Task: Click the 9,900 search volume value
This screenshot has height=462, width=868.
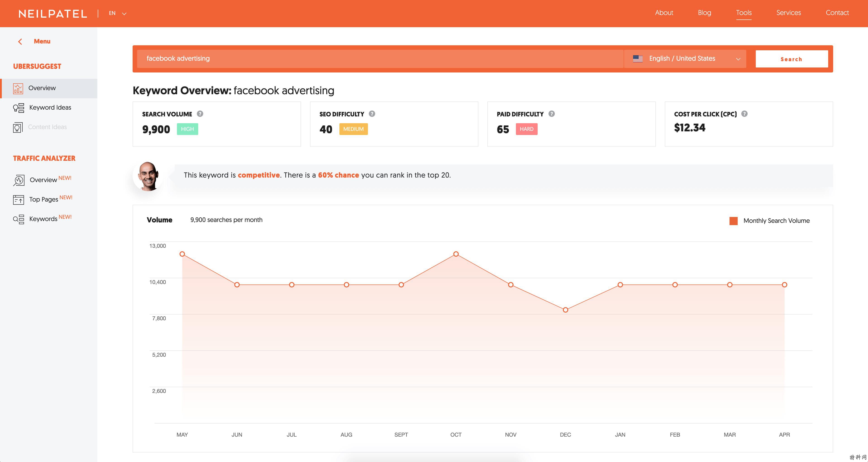Action: (x=156, y=130)
